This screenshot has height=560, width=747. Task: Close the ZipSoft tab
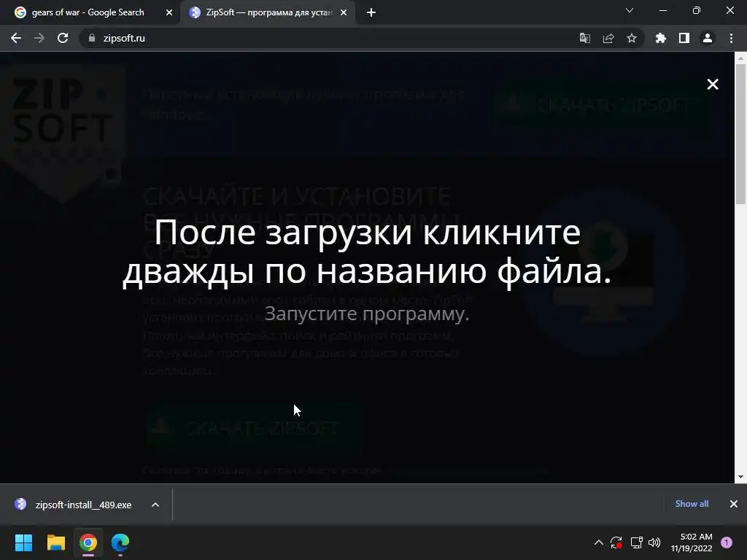point(344,13)
